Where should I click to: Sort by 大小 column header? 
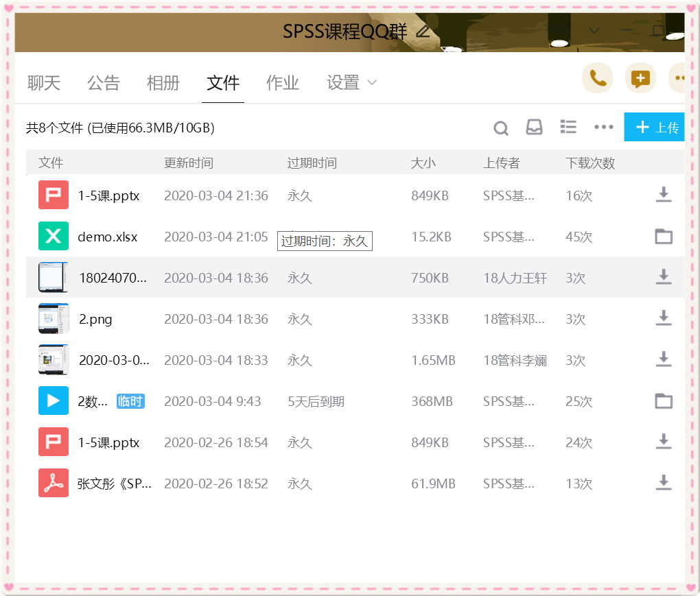(423, 163)
